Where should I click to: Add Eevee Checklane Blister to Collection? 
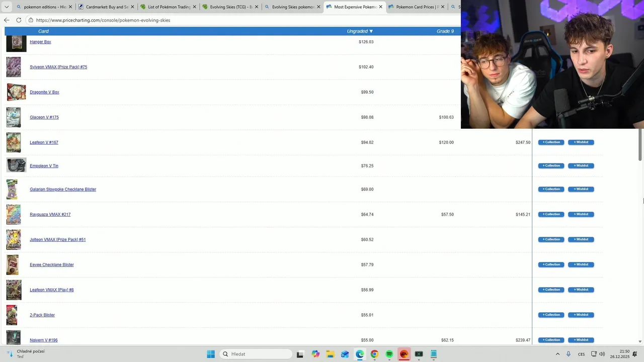[551, 265]
